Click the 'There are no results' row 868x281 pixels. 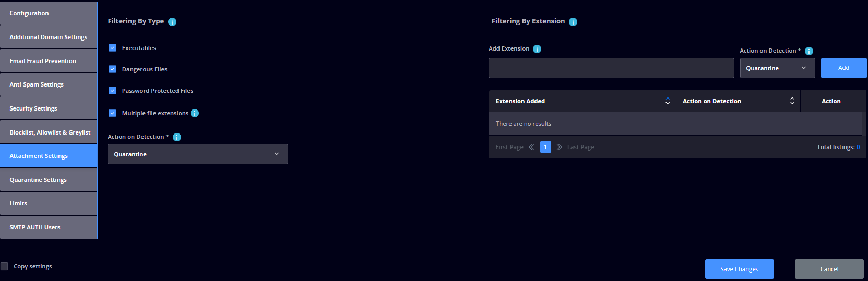click(x=676, y=124)
